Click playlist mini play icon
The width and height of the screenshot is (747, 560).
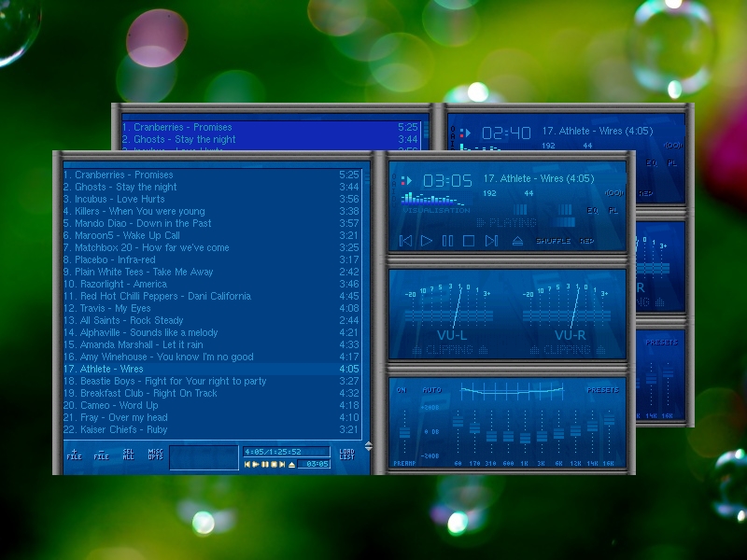pos(256,464)
